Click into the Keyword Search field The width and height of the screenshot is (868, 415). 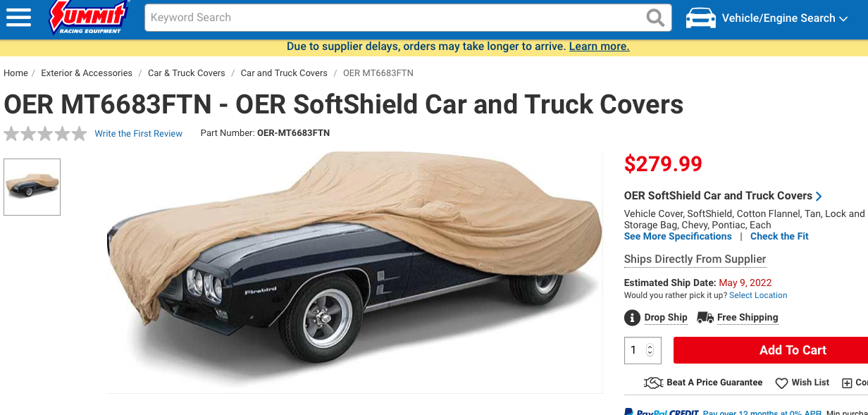[395, 18]
